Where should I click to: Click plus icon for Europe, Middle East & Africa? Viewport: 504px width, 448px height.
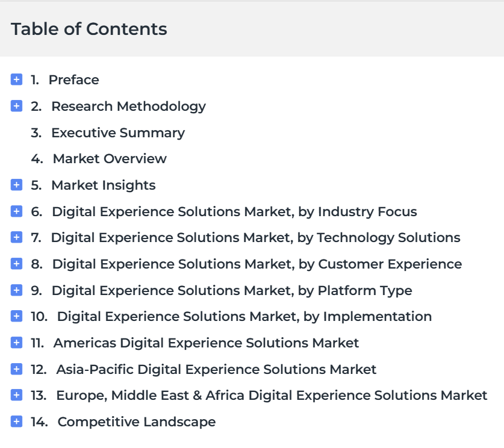[x=16, y=395]
